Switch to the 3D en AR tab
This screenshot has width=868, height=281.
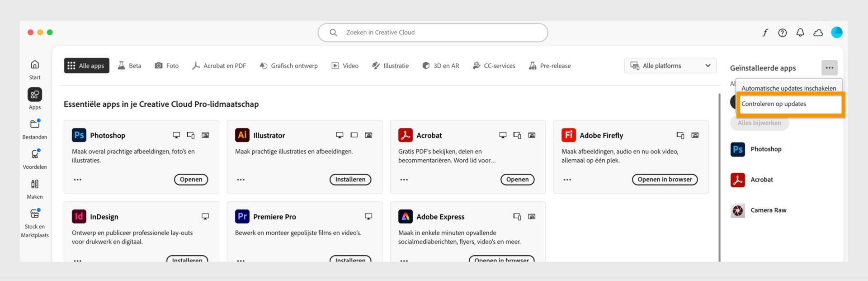pos(441,66)
